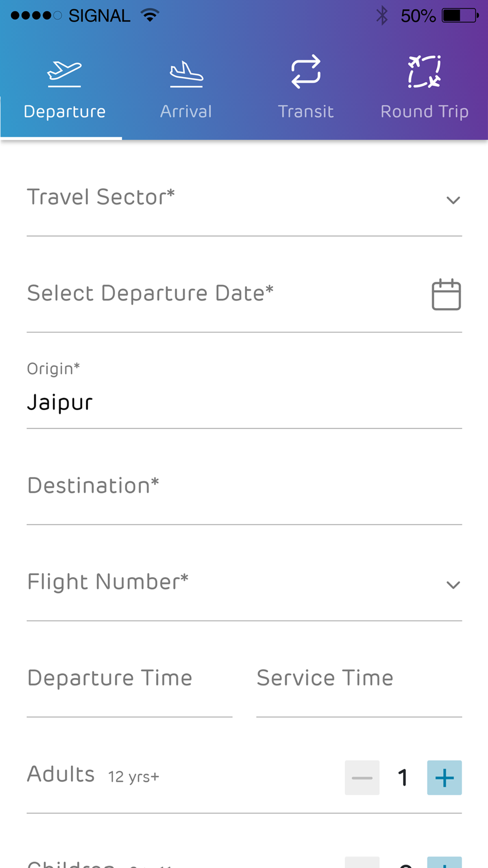Select the Transit tab label

tap(306, 112)
